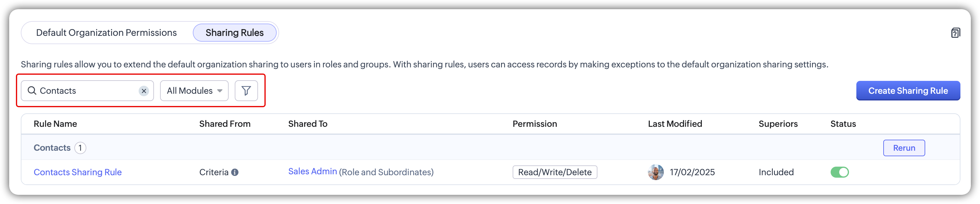
Task: Open the filter funnel icon
Action: coord(246,91)
